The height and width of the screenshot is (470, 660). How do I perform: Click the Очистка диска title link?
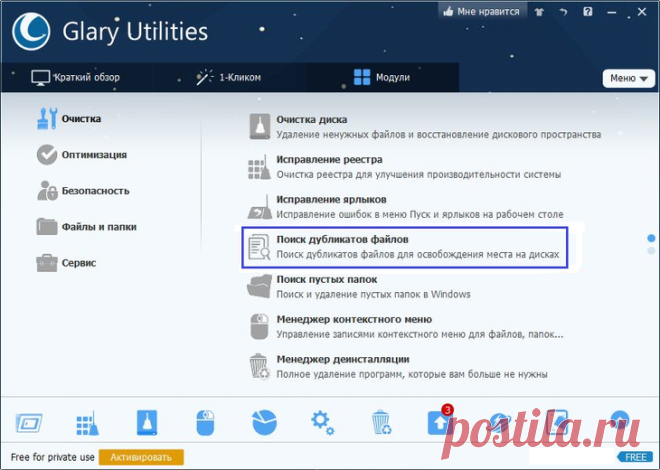point(311,119)
